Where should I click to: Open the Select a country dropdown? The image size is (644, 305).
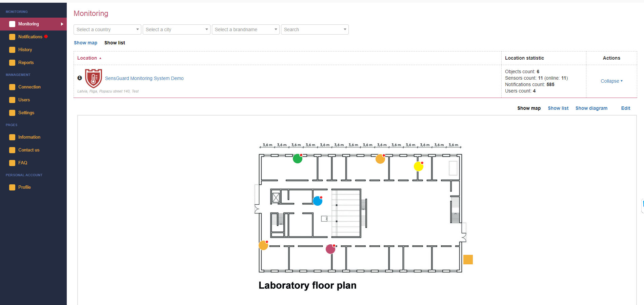click(107, 29)
